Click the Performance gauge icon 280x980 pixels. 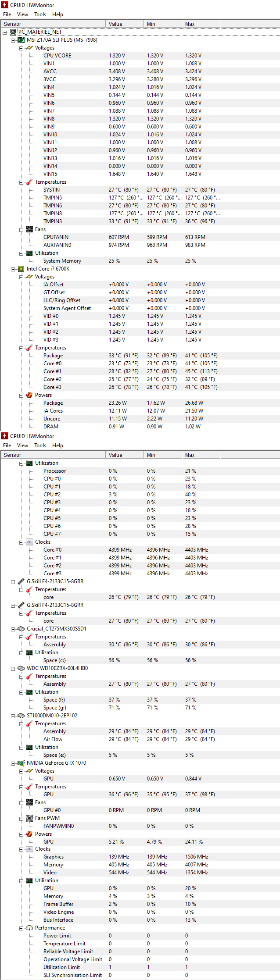[x=29, y=928]
